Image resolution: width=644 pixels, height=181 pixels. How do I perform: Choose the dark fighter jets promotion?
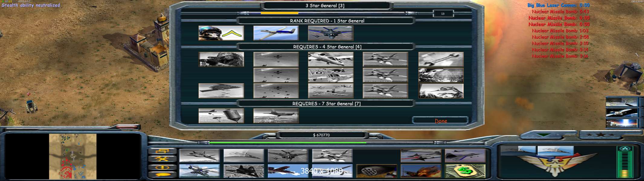tap(331, 33)
